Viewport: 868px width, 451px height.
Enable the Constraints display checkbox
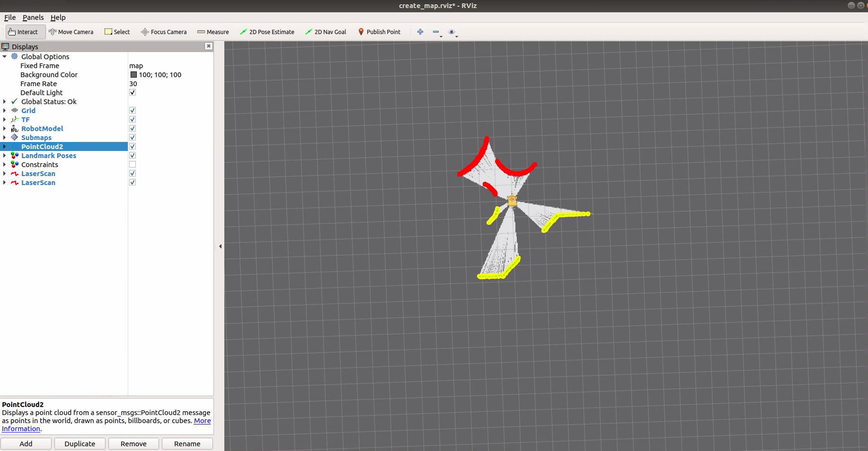(x=133, y=165)
